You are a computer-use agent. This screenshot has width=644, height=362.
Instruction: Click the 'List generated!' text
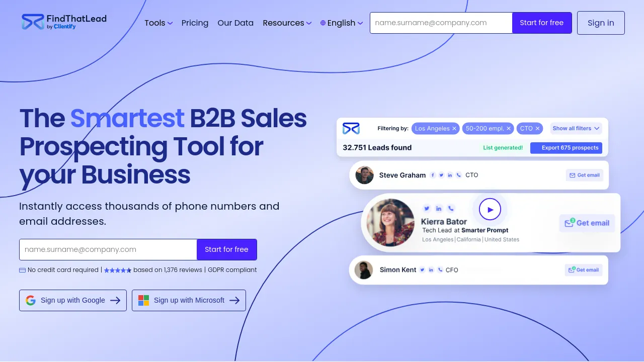pos(503,148)
